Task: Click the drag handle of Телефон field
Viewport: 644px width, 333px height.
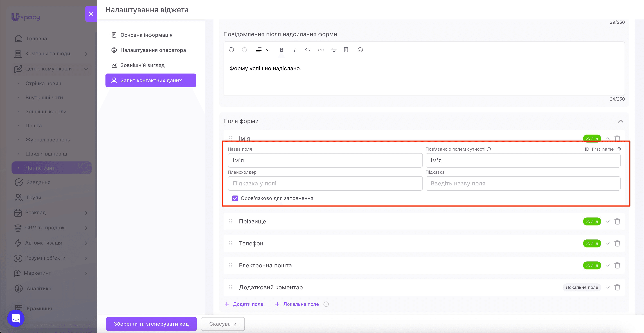Action: [x=231, y=243]
